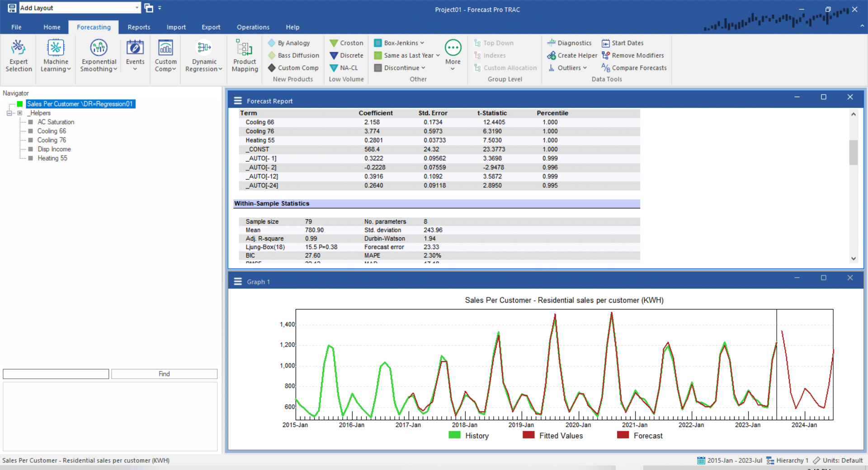Click the Navigator search input field
This screenshot has height=470, width=868.
56,374
